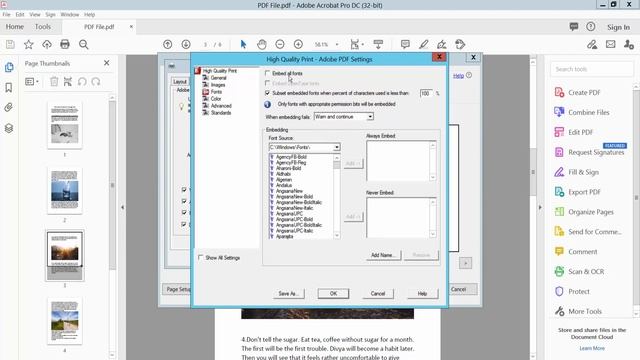Open the Attachments paperclip sidebar icon

click(x=9, y=108)
